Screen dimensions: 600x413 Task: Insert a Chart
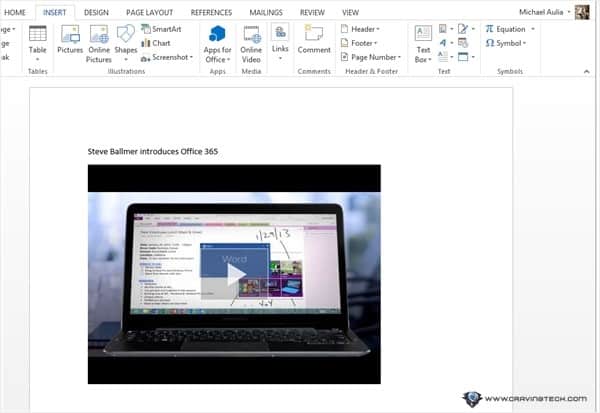(x=156, y=43)
